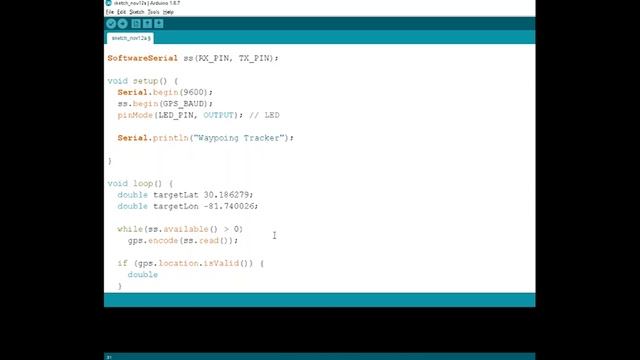Click the Serial.println "Waypoing Tracker" line
Image resolution: width=640 pixels, height=360 pixels.
coord(205,138)
